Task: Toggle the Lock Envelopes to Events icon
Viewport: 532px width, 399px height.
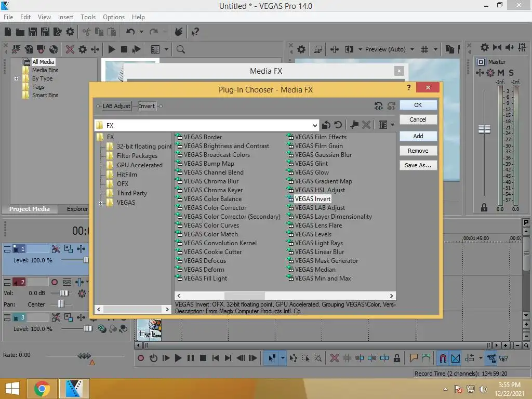Action: [x=491, y=358]
